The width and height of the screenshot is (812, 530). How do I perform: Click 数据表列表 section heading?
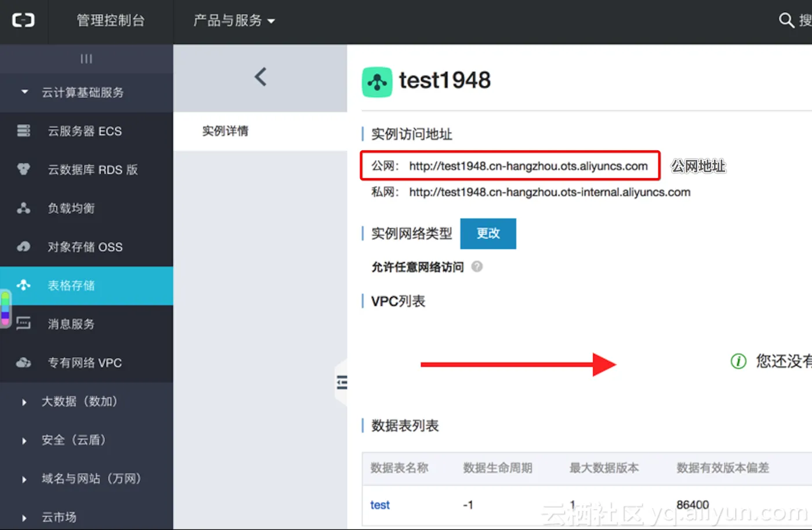(405, 426)
